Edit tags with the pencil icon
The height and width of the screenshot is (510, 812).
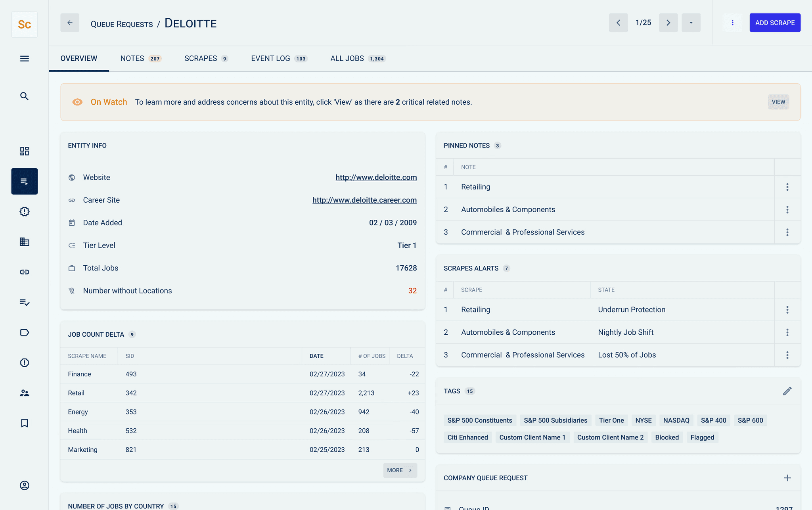(x=787, y=391)
